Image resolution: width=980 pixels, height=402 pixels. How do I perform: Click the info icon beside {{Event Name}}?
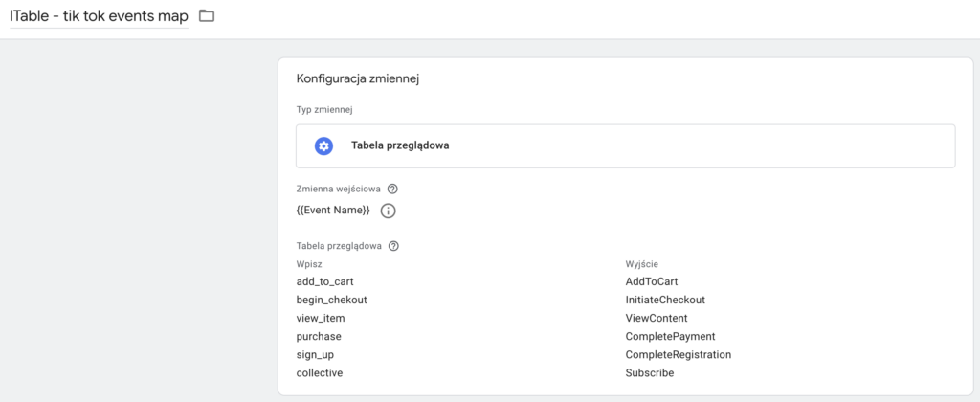click(x=389, y=211)
